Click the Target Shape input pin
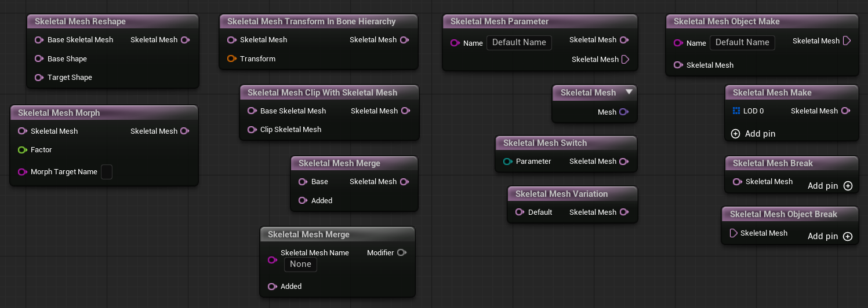 point(39,77)
